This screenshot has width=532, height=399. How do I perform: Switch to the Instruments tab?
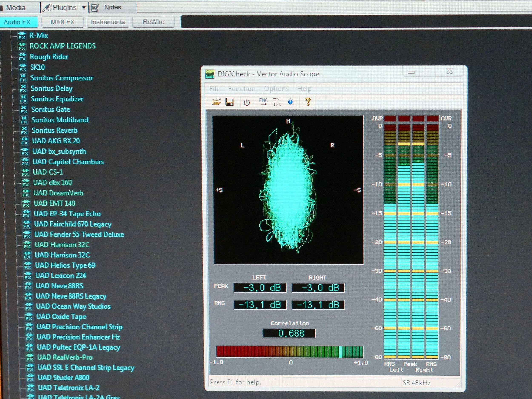[108, 22]
